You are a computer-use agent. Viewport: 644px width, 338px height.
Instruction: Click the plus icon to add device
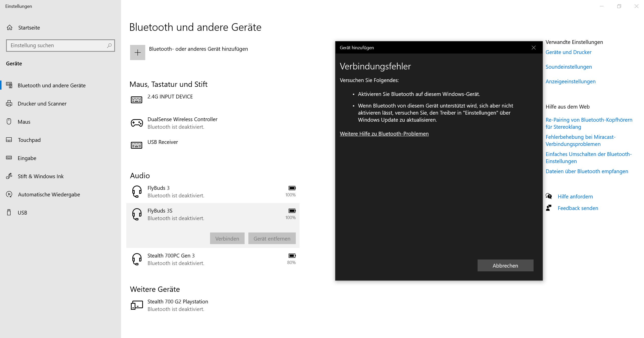pyautogui.click(x=137, y=53)
